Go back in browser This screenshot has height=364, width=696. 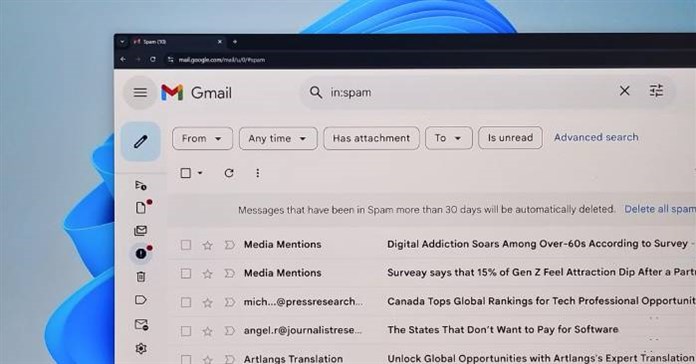tap(123, 59)
